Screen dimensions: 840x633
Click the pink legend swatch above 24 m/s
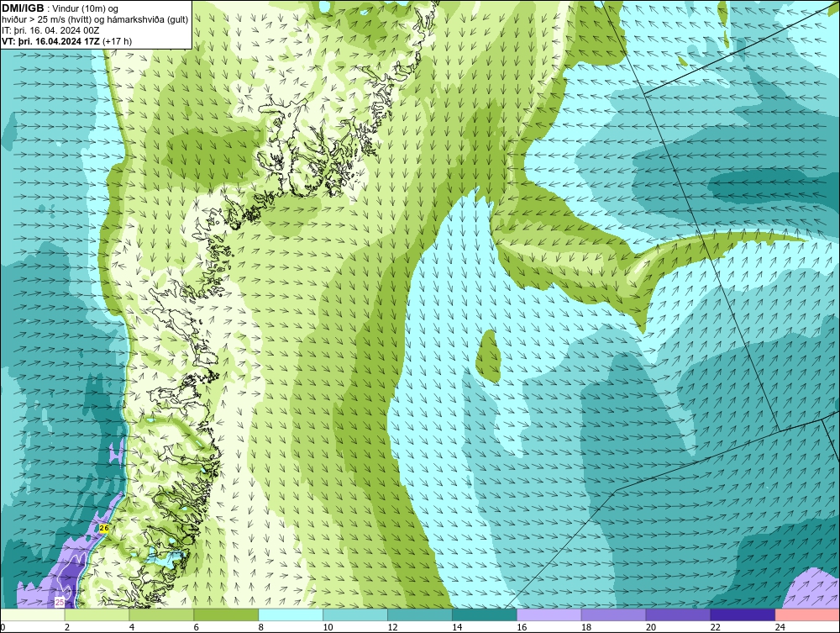coord(807,615)
